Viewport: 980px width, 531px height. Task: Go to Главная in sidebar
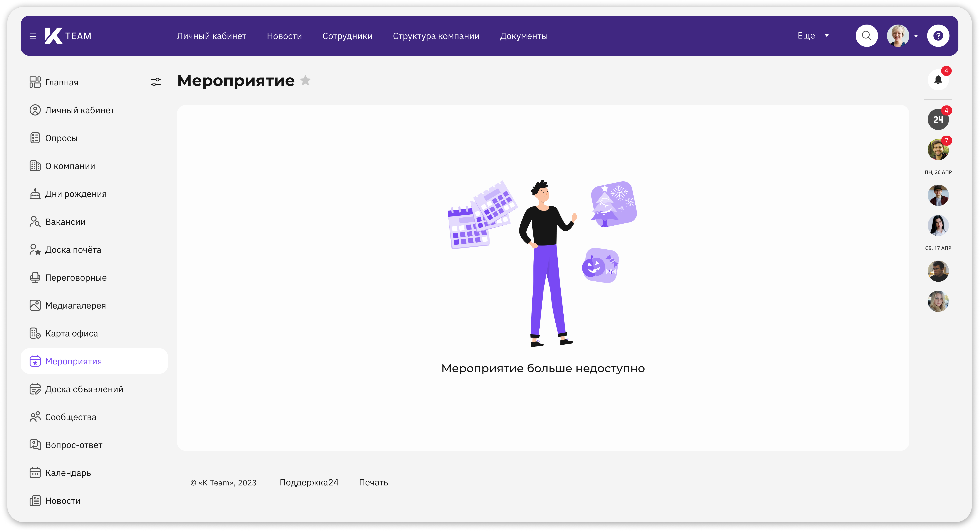(x=62, y=83)
